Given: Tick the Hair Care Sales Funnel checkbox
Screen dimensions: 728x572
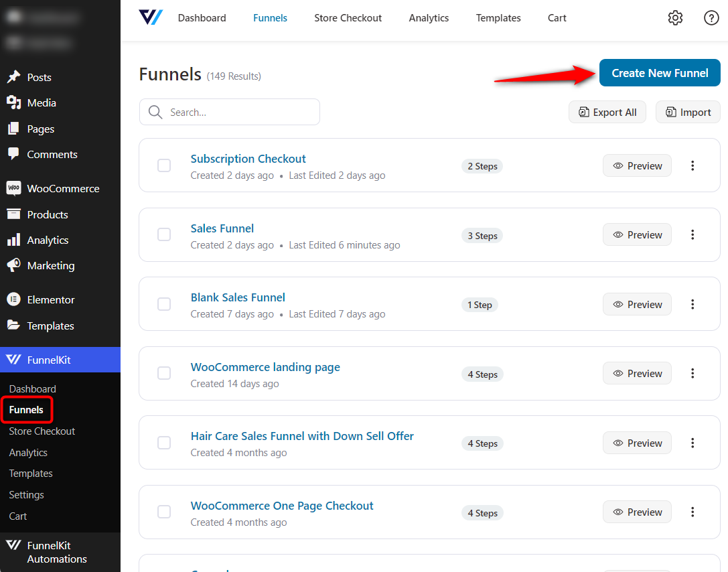Looking at the screenshot, I should point(164,443).
